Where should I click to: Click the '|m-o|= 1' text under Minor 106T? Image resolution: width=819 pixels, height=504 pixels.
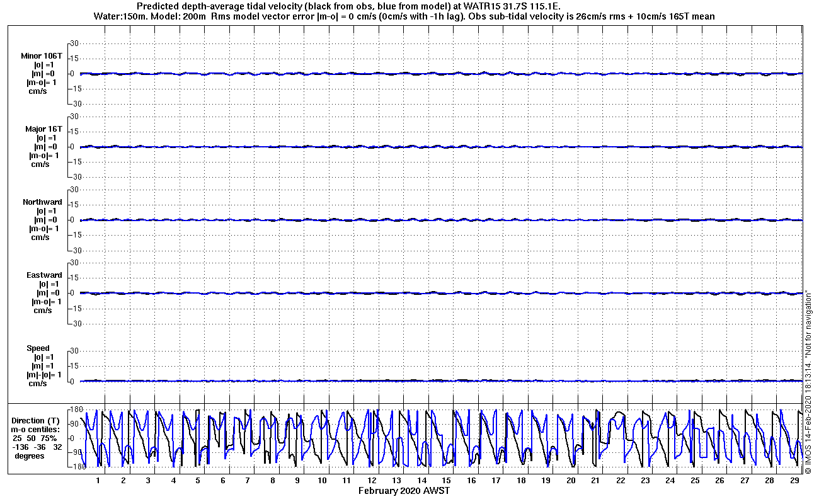43,83
